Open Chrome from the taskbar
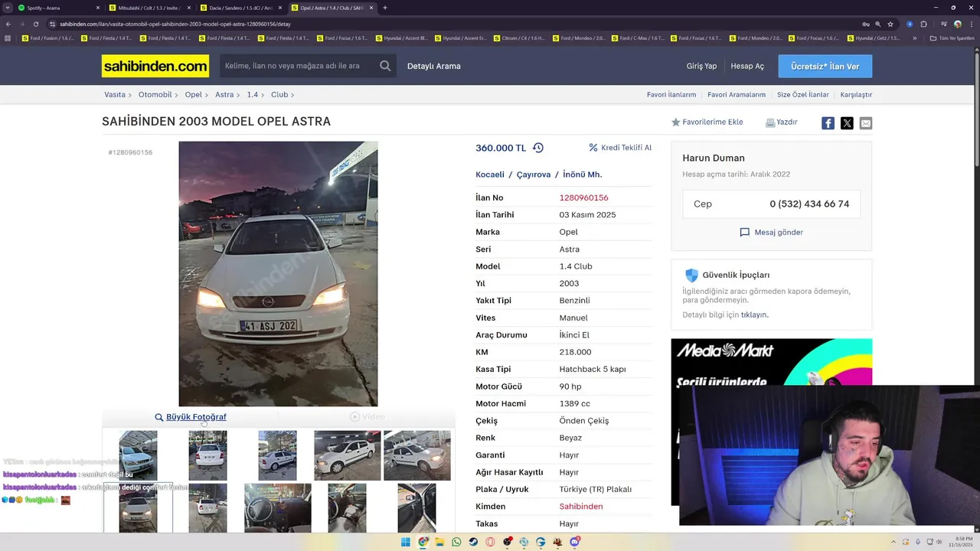 (423, 542)
